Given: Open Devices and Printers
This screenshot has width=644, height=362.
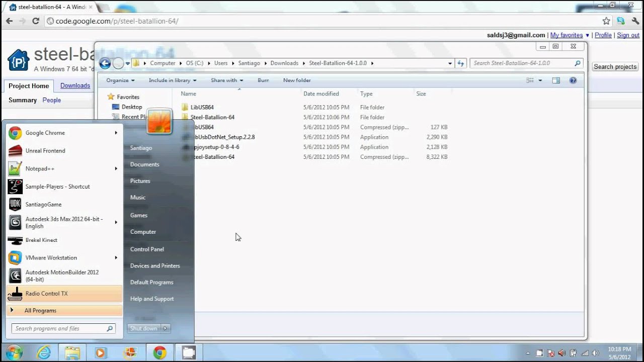Looking at the screenshot, I should 155,266.
